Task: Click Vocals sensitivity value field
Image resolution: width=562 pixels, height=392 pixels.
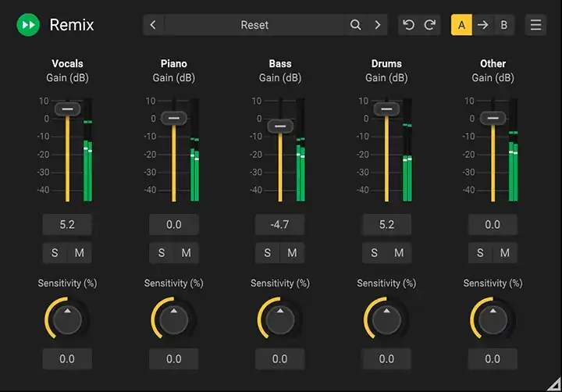Action: coord(67,358)
